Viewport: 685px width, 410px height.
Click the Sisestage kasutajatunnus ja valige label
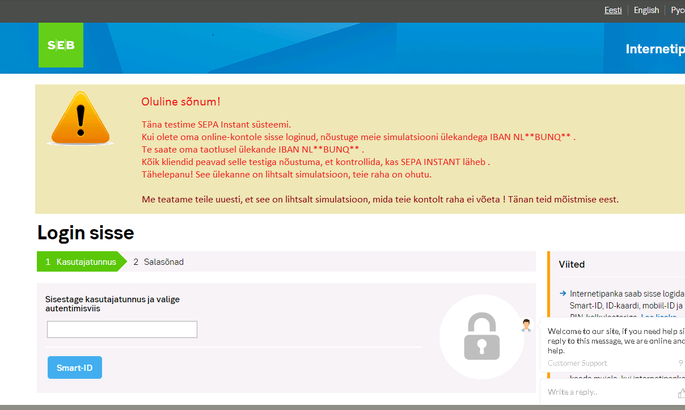point(112,304)
